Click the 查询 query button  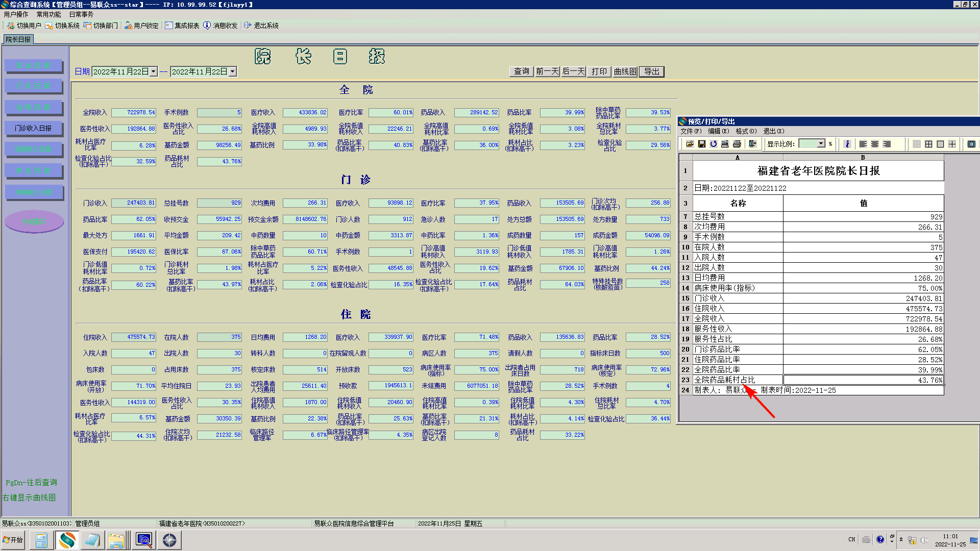pyautogui.click(x=521, y=71)
